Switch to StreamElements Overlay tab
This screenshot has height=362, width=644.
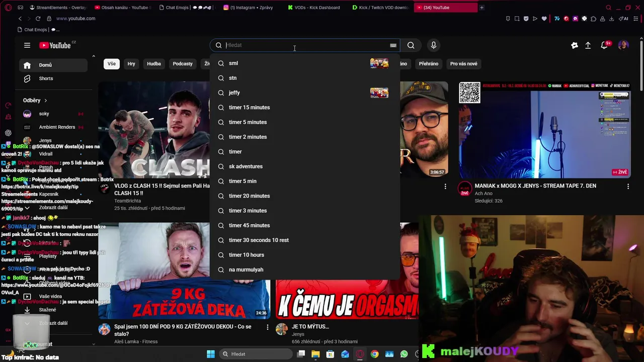click(58, 8)
